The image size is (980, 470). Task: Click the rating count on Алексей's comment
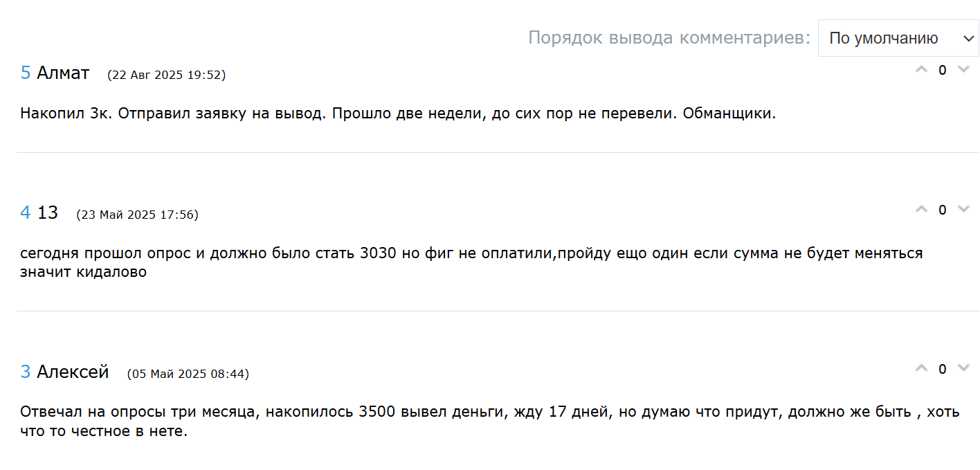point(942,369)
